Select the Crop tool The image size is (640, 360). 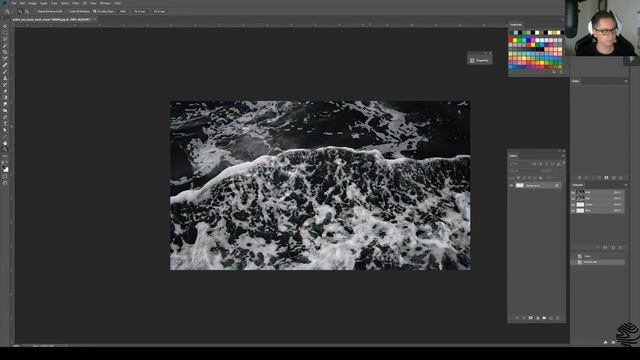pyautogui.click(x=5, y=52)
